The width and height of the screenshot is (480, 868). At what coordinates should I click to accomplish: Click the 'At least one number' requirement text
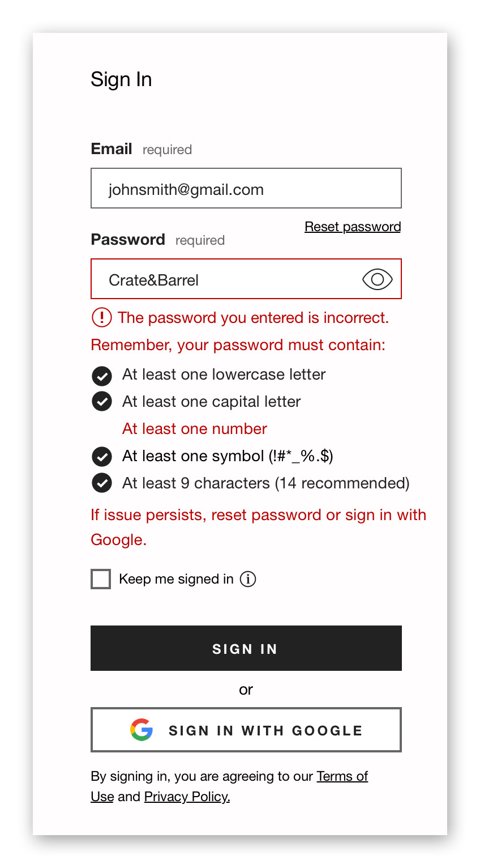click(x=195, y=429)
